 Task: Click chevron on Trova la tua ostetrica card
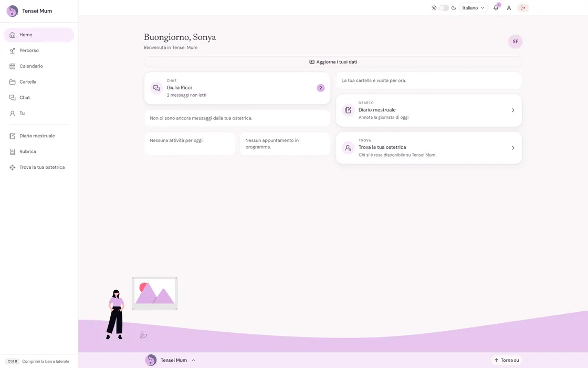[513, 148]
